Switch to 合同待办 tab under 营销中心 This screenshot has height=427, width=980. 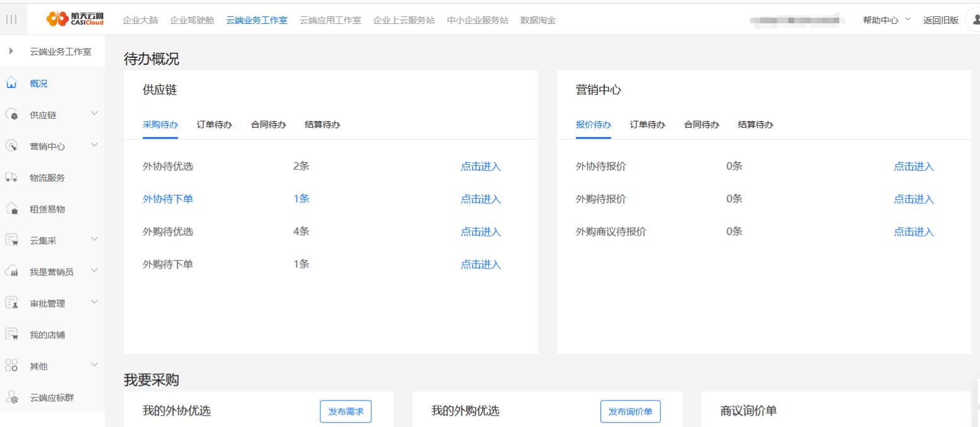coord(701,125)
